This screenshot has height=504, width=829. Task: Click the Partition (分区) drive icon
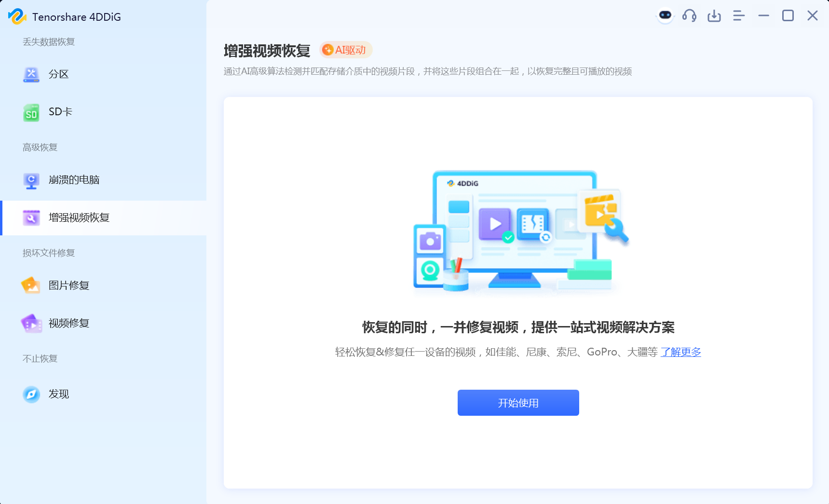31,75
